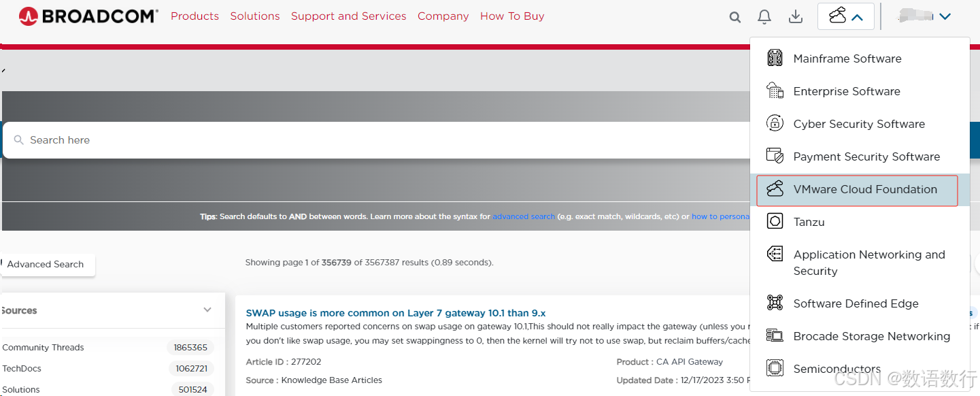Click the Updated Date text of the article

pyautogui.click(x=683, y=380)
